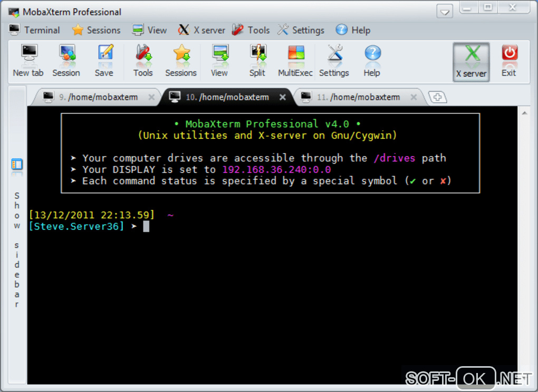Close tab 11 /home/mobaxterm
538x392 pixels.
414,98
